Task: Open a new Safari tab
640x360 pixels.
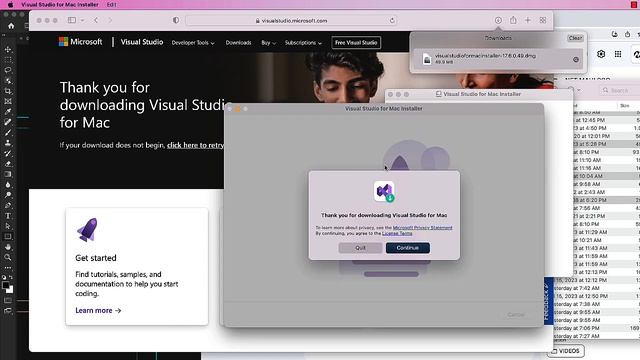Action: click(x=528, y=20)
